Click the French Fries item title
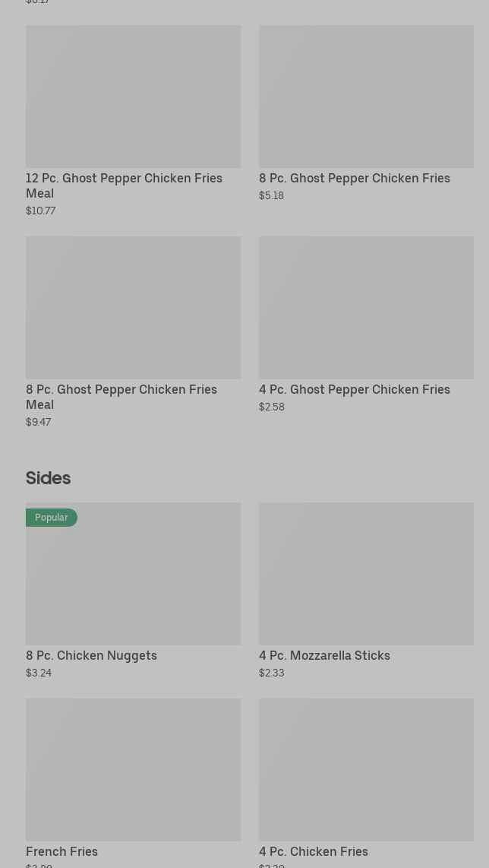The image size is (489, 868). click(x=62, y=851)
